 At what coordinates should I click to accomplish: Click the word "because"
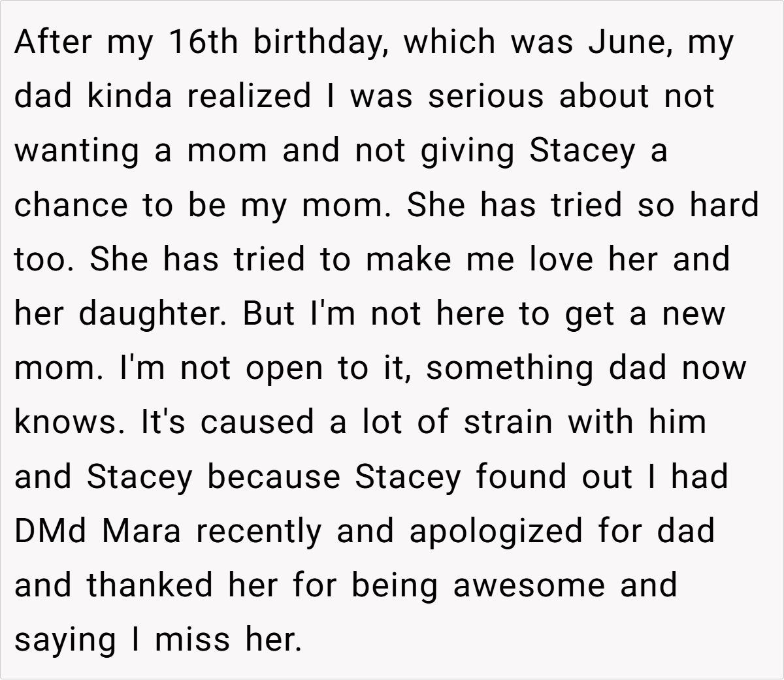click(x=274, y=476)
